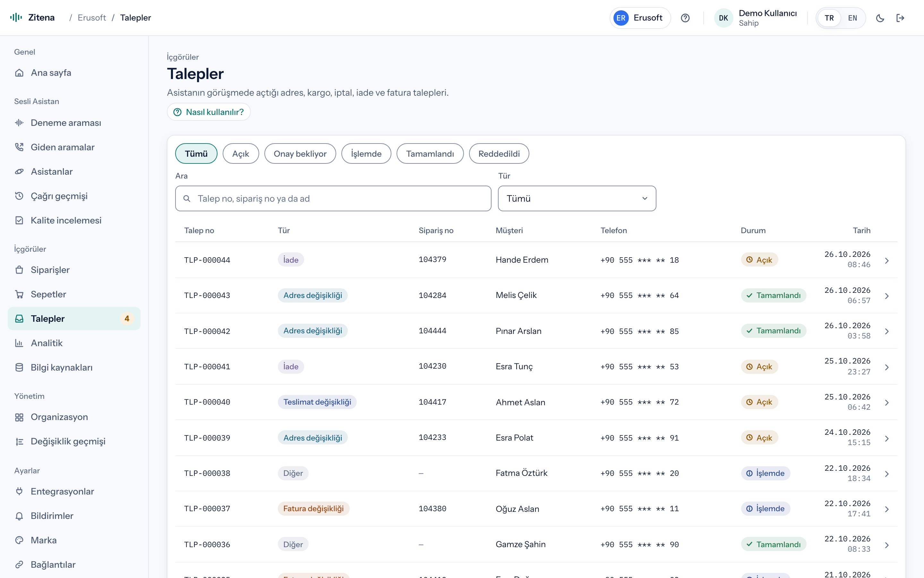The height and width of the screenshot is (578, 924).
Task: Open Değişiklik geçmişi
Action: tap(74, 442)
